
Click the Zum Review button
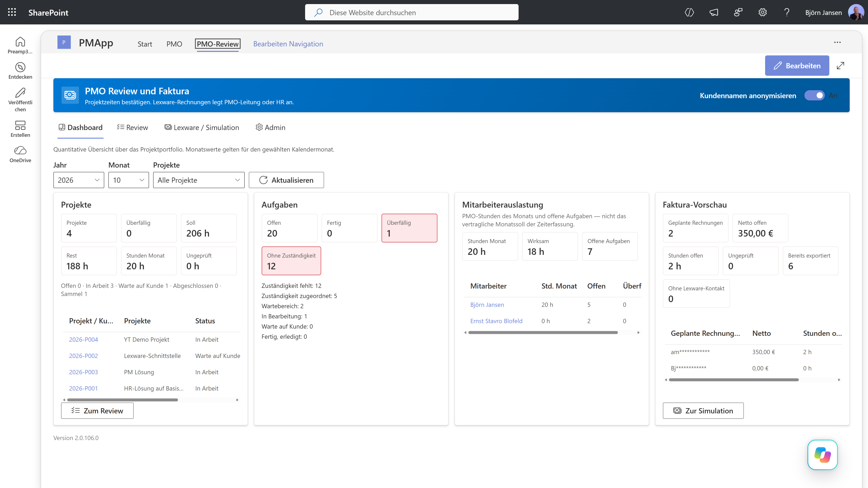[x=97, y=411]
